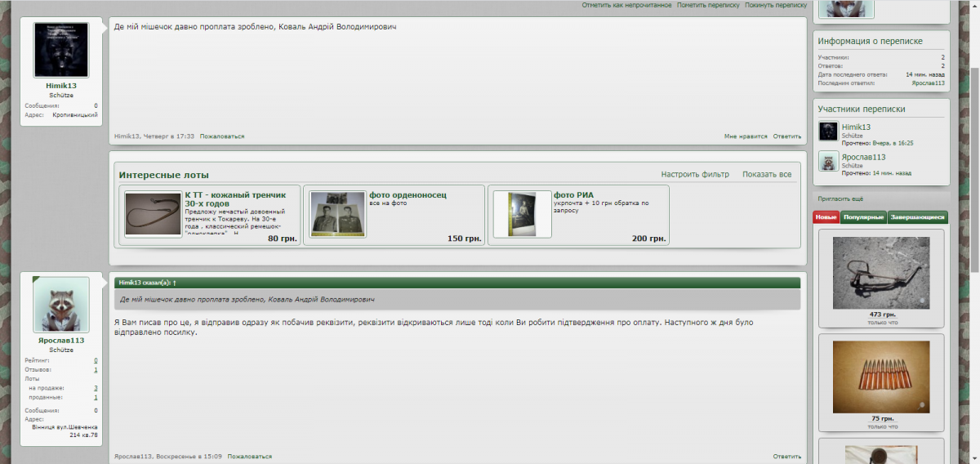Screen dimensions: 980x464
Task: Switch to the Завершающиеся tab
Action: click(x=918, y=217)
